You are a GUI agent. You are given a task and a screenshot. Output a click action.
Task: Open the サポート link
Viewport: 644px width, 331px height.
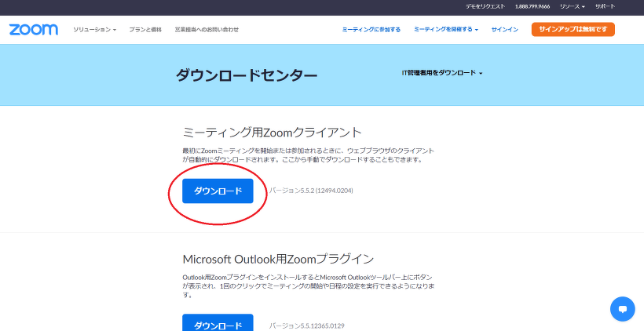tap(606, 6)
